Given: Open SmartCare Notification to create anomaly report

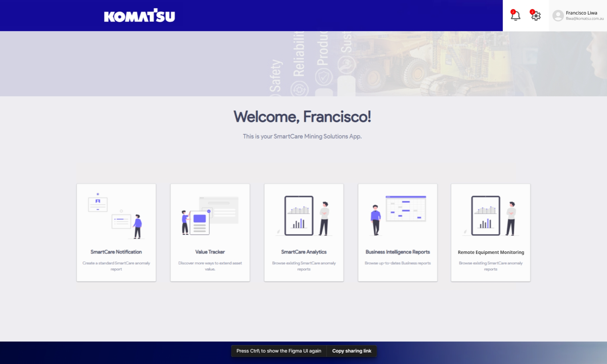Looking at the screenshot, I should (x=116, y=252).
